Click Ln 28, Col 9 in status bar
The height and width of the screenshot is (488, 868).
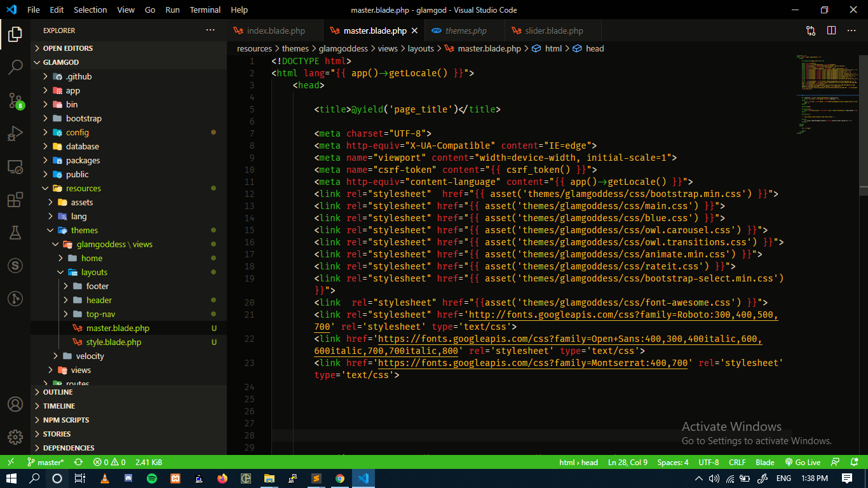(x=628, y=462)
